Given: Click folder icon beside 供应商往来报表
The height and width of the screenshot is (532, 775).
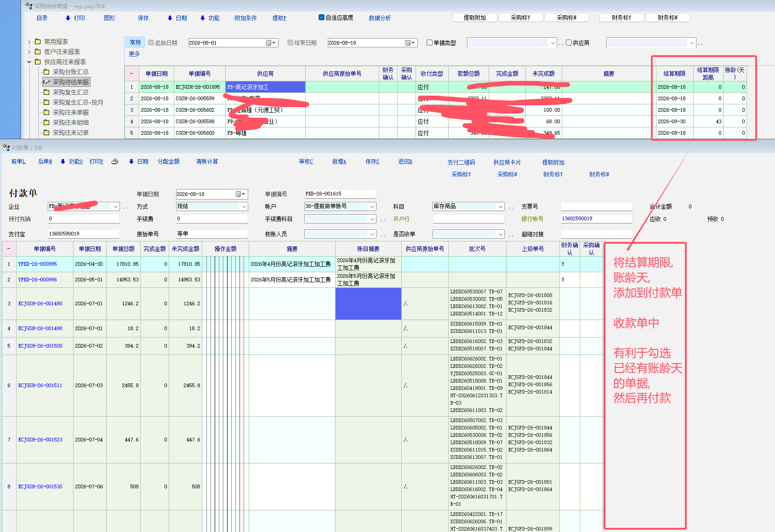Looking at the screenshot, I should [38, 62].
